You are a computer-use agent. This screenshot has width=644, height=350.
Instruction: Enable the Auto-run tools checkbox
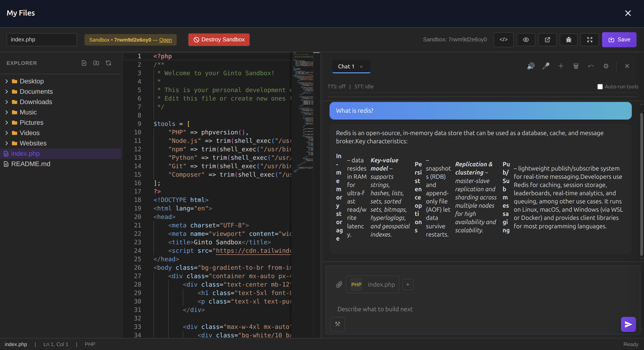point(600,87)
